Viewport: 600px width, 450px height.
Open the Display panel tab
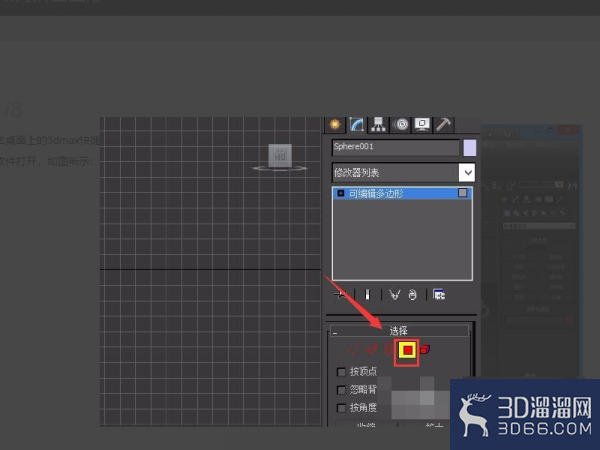point(422,125)
